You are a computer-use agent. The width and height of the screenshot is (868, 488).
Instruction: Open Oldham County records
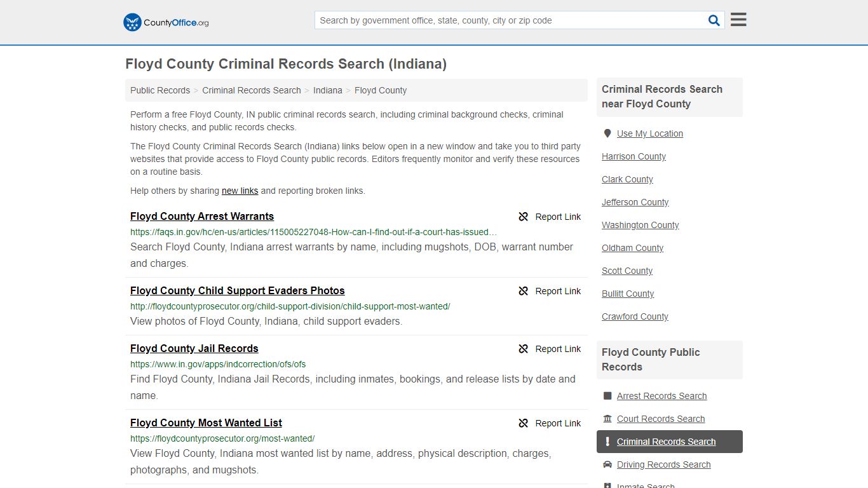(x=632, y=248)
